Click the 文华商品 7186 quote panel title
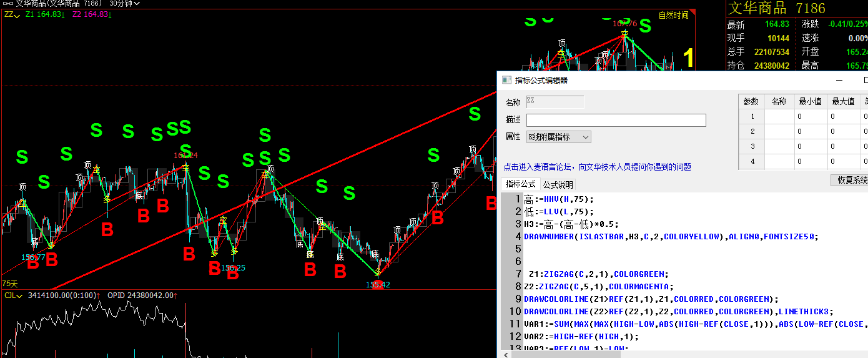 tap(777, 8)
